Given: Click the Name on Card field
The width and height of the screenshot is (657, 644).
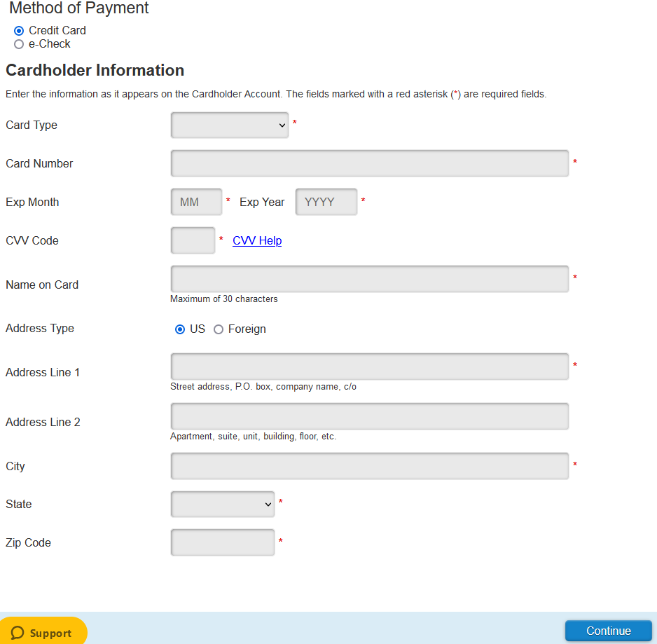Looking at the screenshot, I should (370, 279).
